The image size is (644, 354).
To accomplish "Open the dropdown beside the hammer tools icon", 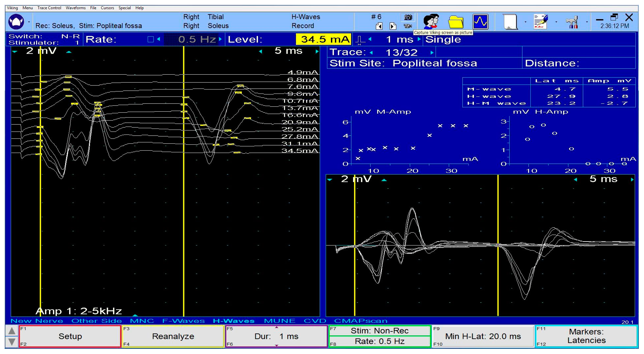I will point(587,22).
